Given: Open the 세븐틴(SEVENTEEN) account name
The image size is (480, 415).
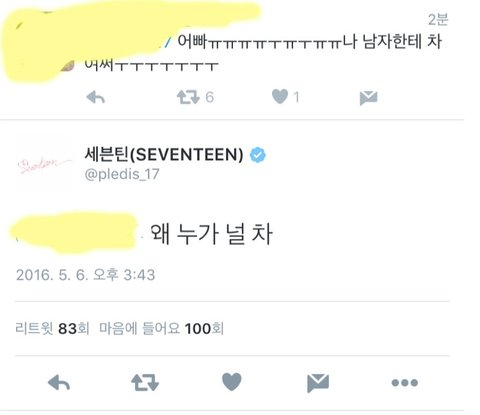Looking at the screenshot, I should (164, 155).
